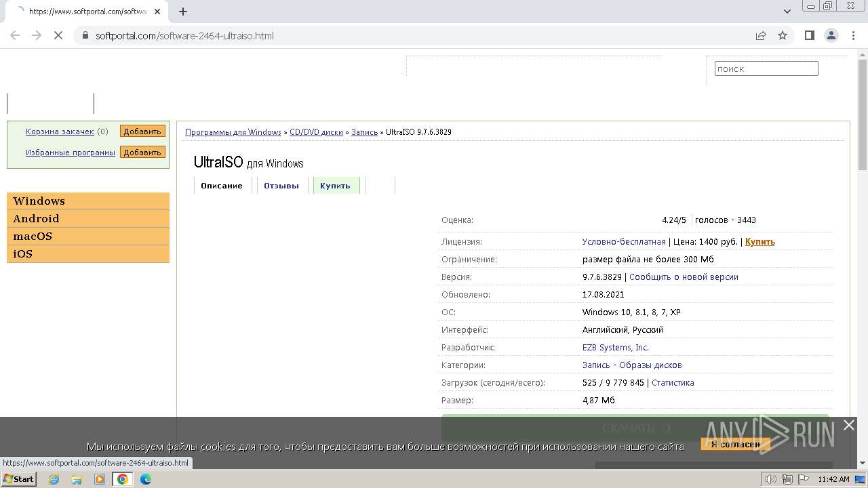Open a new browser tab
Viewport: 868px width, 488px height.
[x=183, y=12]
